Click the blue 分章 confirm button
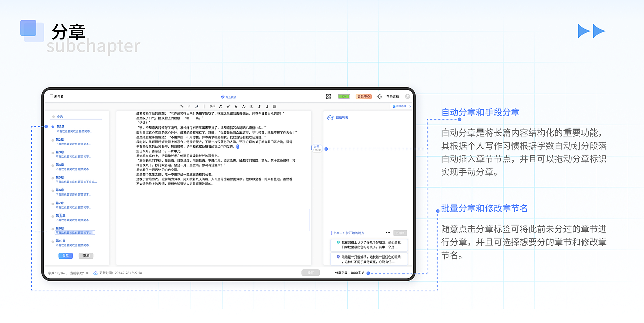Viewport: 644px width, 323px height. pyautogui.click(x=66, y=255)
